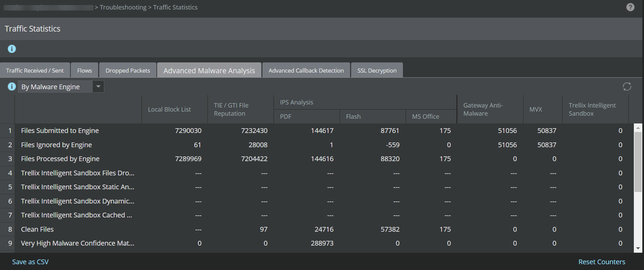Open the By Malware Engine dropdown
Image resolution: width=644 pixels, height=270 pixels.
tap(61, 86)
